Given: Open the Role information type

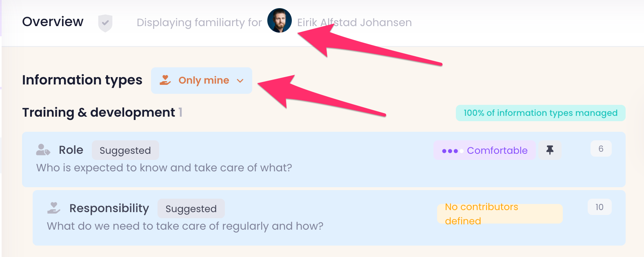Looking at the screenshot, I should tap(71, 150).
